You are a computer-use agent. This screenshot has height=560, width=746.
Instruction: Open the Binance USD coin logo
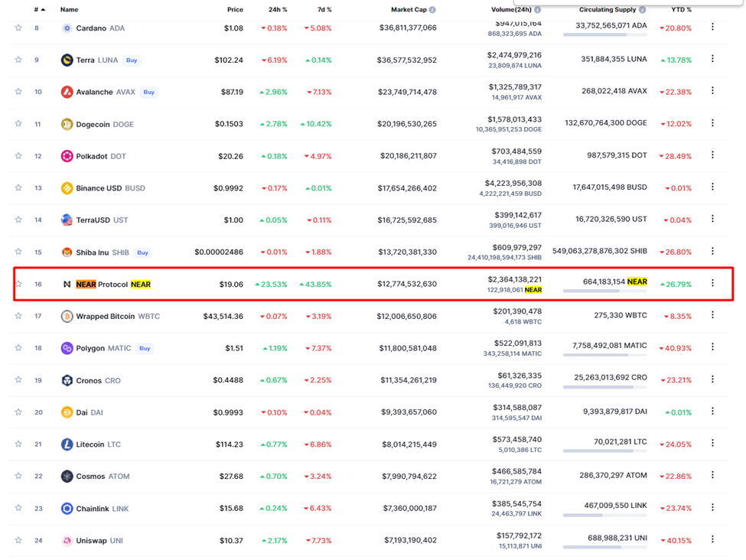click(67, 188)
